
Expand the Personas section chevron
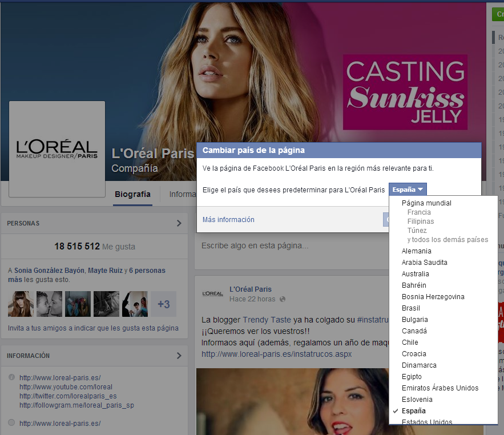tap(179, 223)
